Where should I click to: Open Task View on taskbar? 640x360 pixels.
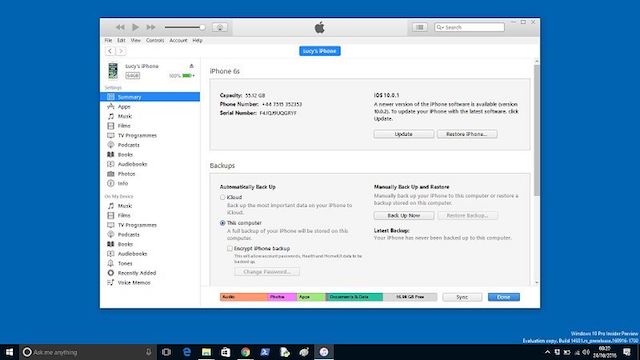click(167, 352)
